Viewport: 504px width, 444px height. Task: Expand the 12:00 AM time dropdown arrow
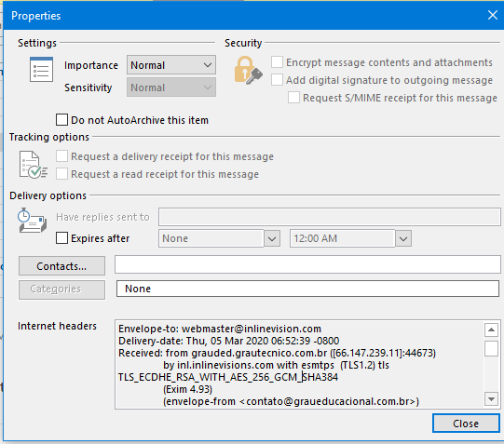(x=403, y=238)
